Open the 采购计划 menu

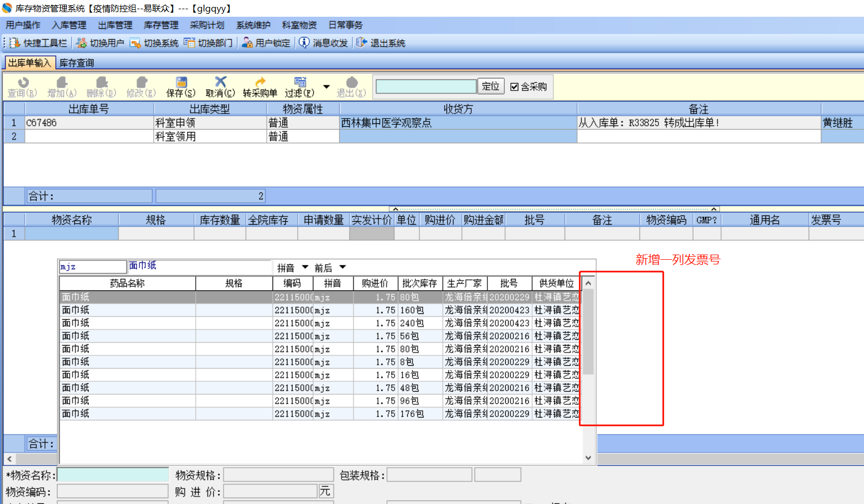(x=207, y=25)
